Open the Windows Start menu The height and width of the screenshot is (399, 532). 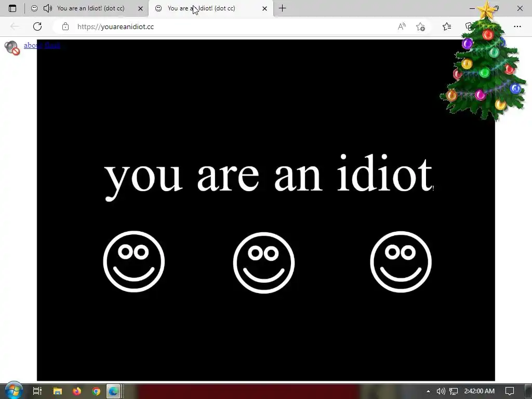pyautogui.click(x=14, y=391)
